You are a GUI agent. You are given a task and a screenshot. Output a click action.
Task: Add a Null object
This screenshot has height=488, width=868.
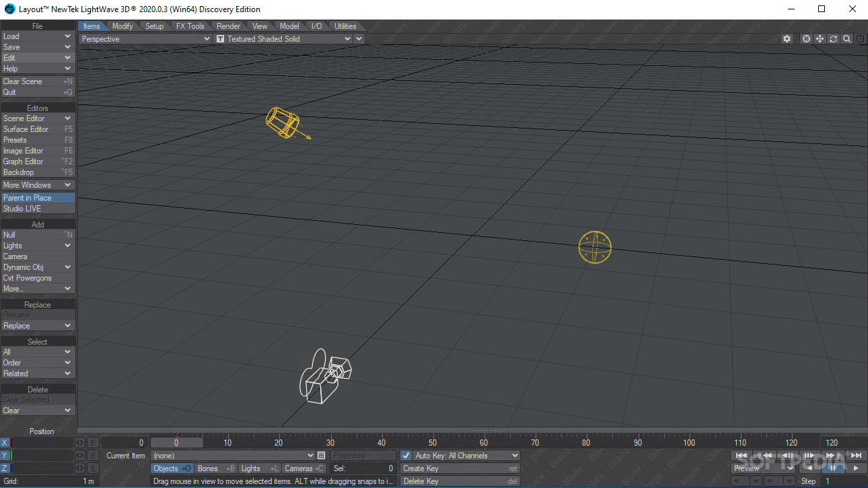(x=38, y=235)
